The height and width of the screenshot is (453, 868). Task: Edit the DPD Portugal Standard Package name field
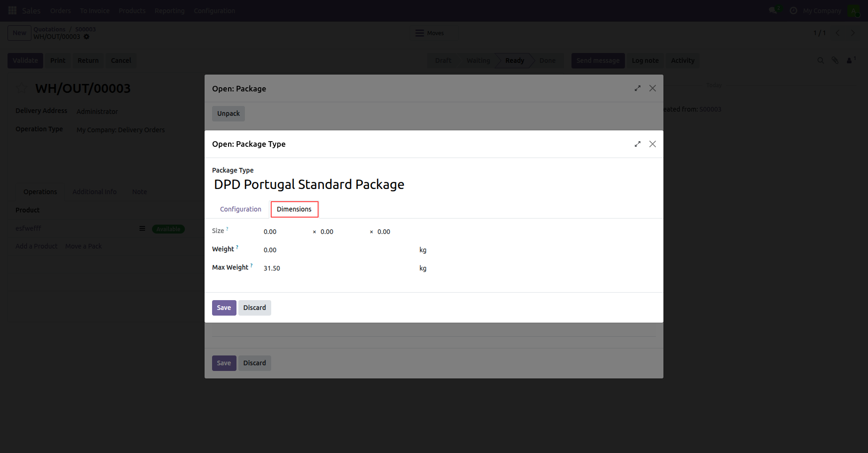(x=434, y=184)
